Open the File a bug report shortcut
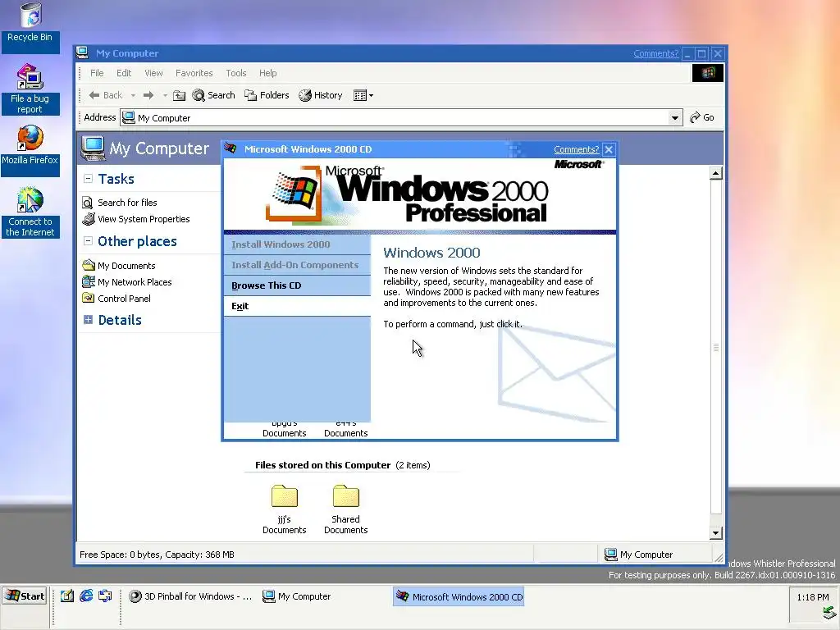 (30, 89)
